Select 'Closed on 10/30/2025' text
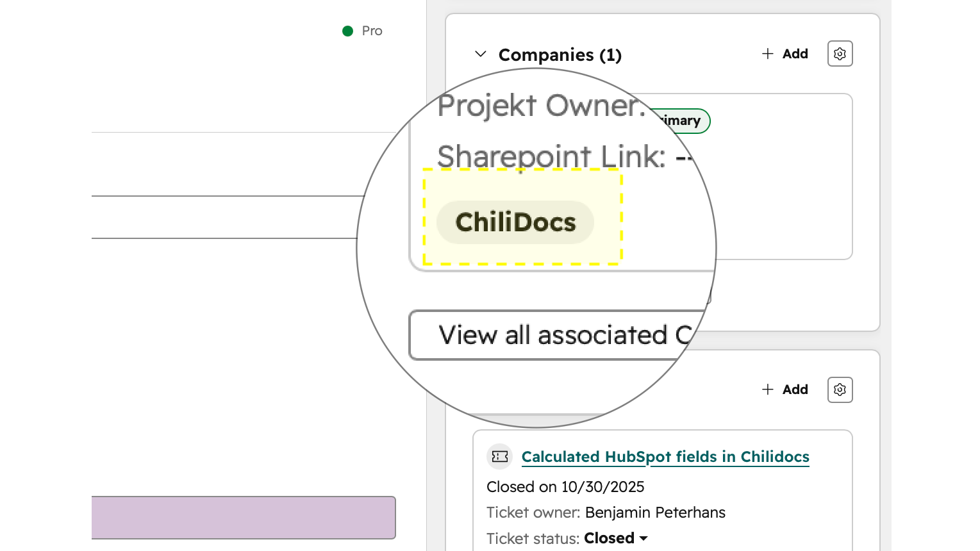The image size is (980, 551). point(565,487)
